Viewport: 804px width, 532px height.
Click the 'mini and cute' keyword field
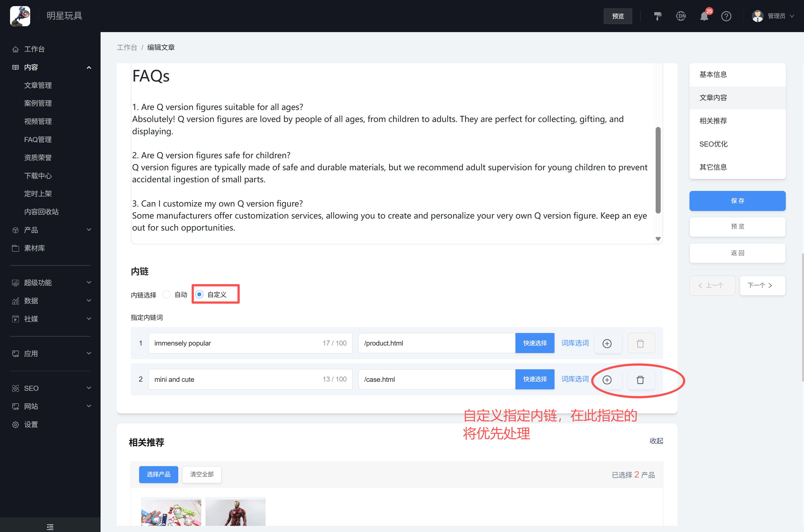234,379
